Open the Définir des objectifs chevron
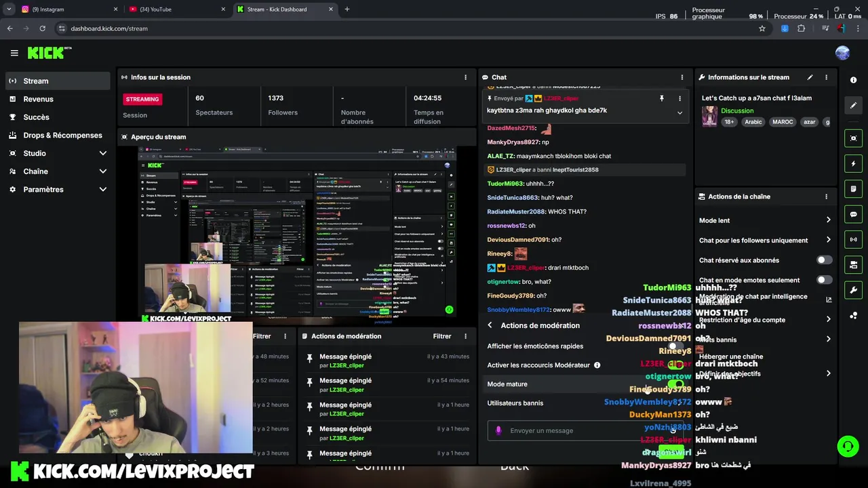 pos(828,373)
